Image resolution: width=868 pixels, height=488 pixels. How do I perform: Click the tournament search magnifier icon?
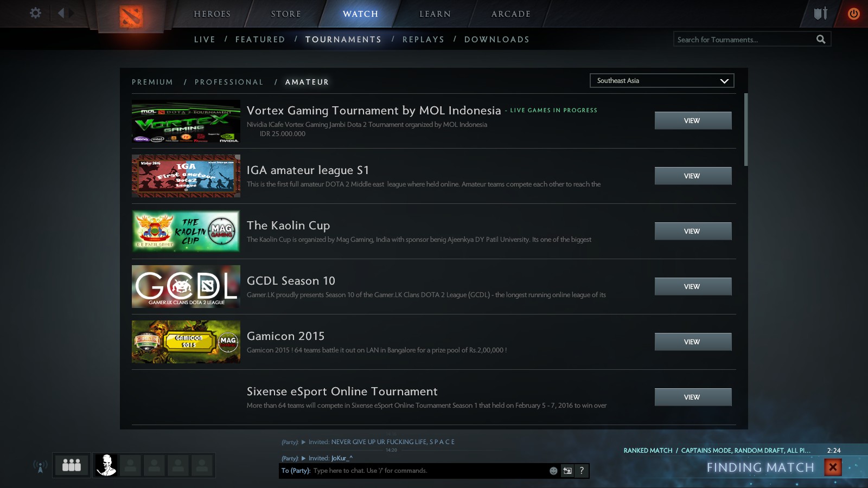click(821, 39)
